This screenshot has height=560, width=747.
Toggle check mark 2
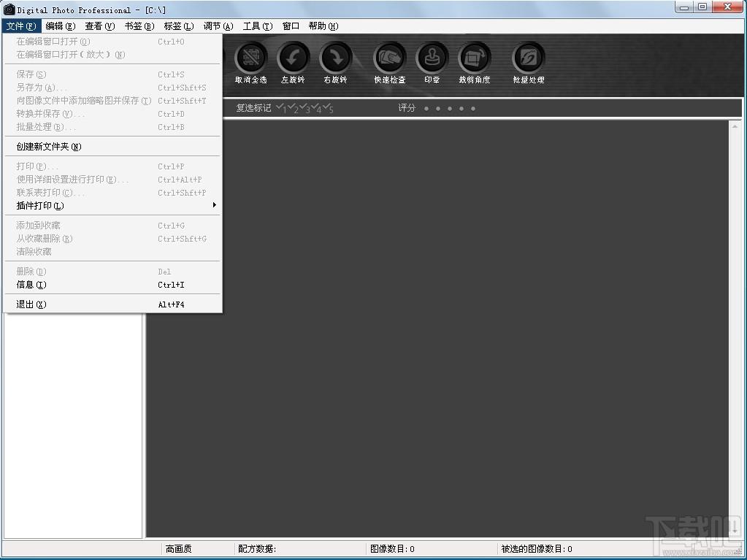(293, 108)
